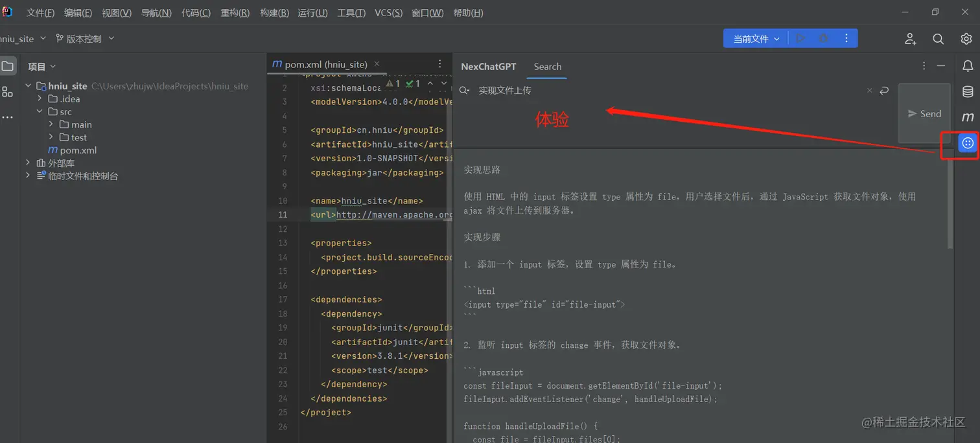Clear the search query with the x icon
Viewport: 980px width, 443px height.
coord(870,91)
